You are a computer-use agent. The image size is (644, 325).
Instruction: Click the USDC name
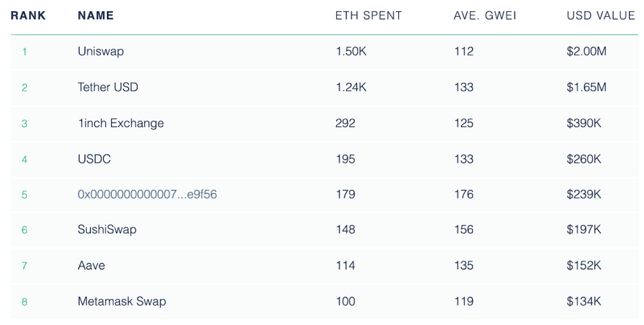pos(94,159)
